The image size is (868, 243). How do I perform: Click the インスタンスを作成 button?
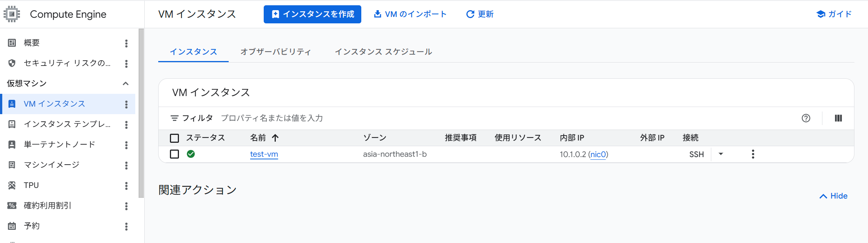click(x=312, y=14)
